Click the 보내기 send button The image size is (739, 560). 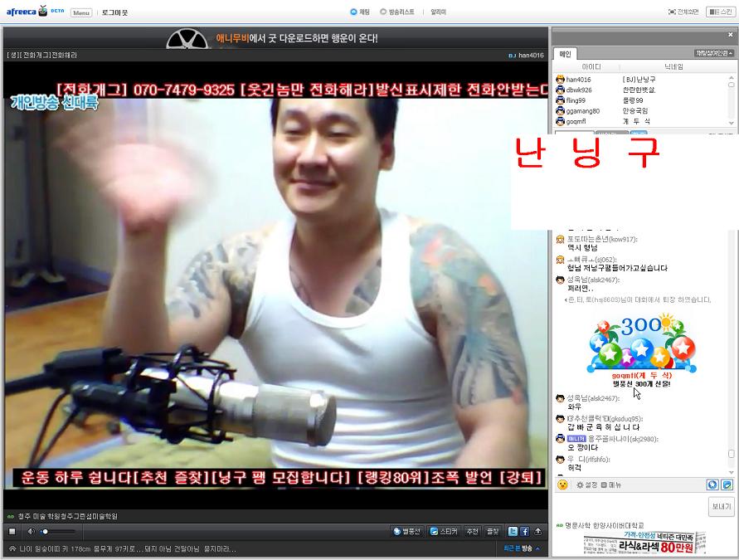click(x=721, y=507)
